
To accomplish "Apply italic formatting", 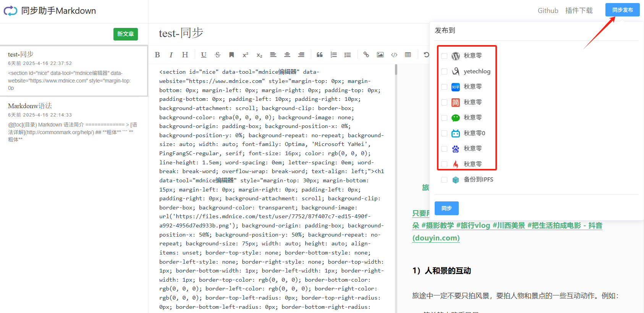I will [x=171, y=55].
